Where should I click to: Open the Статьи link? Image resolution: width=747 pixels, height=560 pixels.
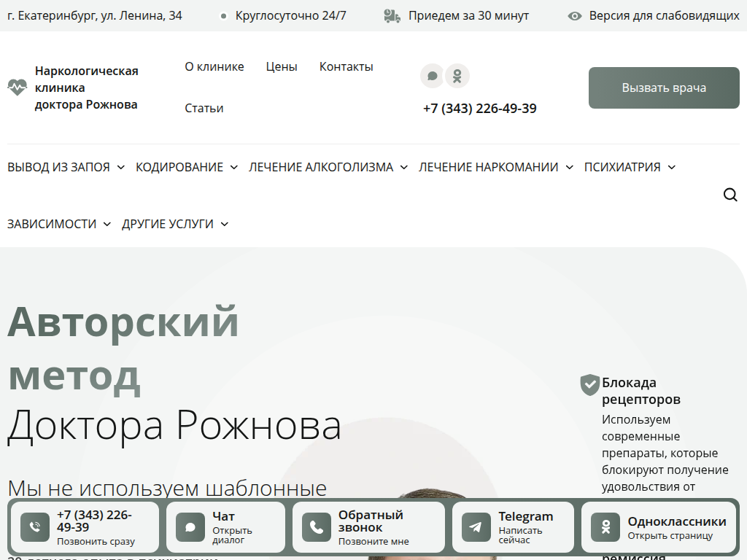(x=204, y=108)
